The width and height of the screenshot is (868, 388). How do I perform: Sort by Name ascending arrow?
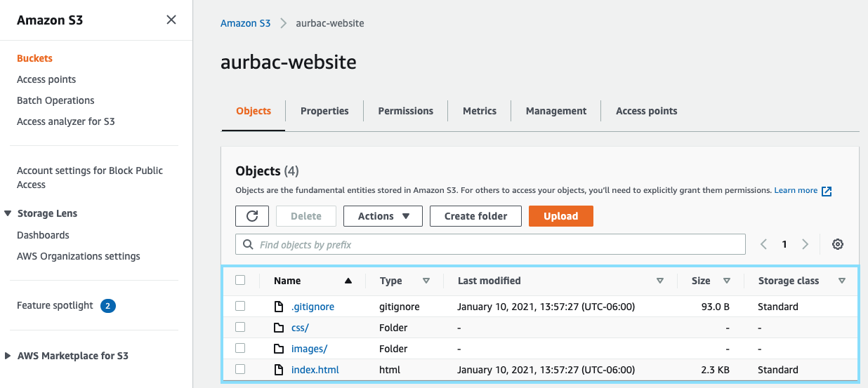pyautogui.click(x=348, y=281)
